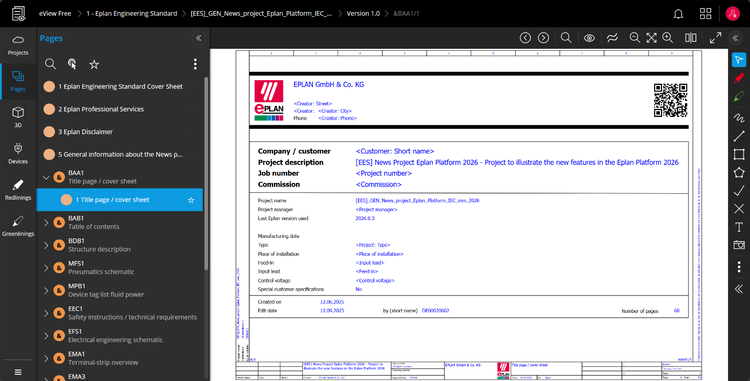Collapse the Pages panel
The width and height of the screenshot is (750, 381).
click(199, 38)
